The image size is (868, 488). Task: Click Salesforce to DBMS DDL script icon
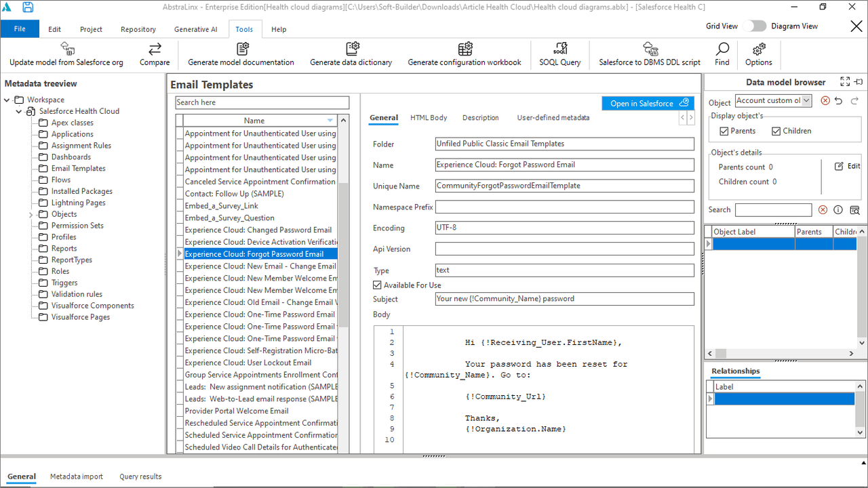pyautogui.click(x=650, y=48)
